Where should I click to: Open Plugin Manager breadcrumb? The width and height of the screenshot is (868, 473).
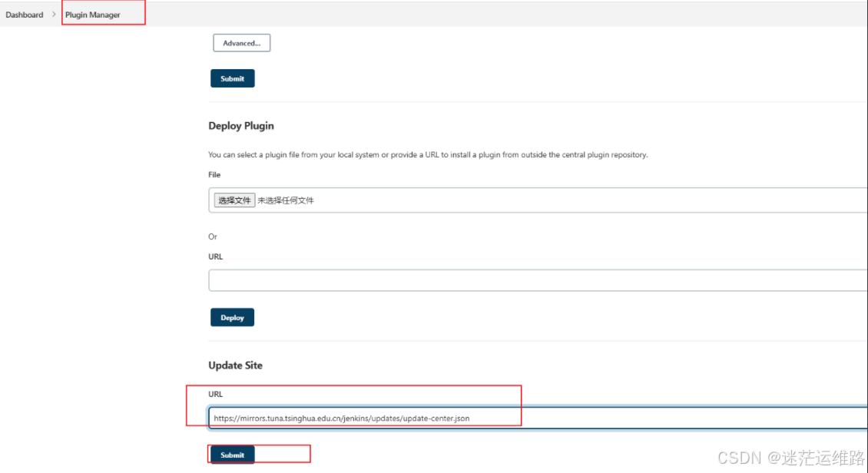[x=92, y=15]
